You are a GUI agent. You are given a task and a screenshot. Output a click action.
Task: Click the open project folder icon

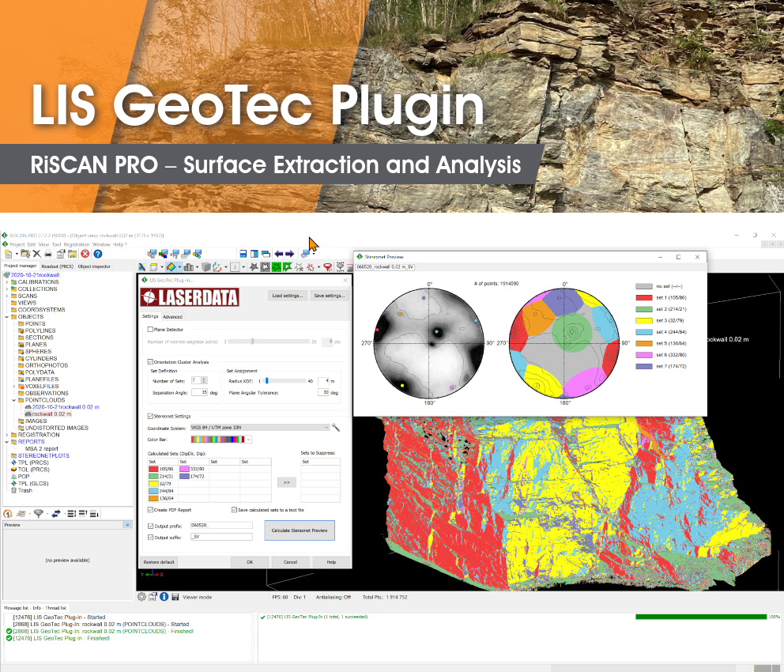point(25,254)
